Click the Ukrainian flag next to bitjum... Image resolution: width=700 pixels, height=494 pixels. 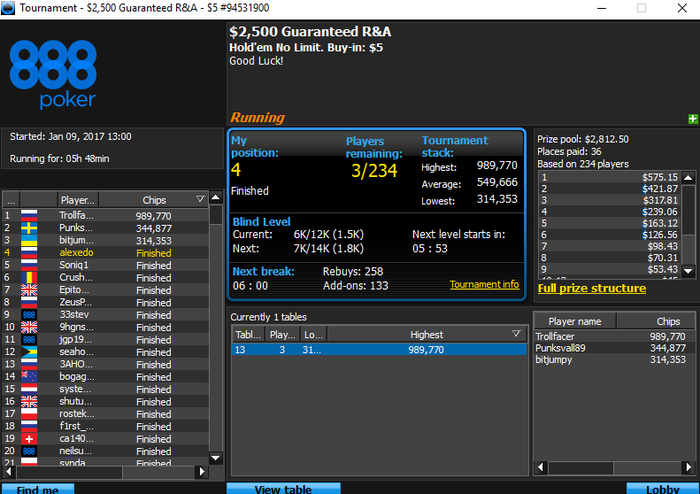(29, 241)
